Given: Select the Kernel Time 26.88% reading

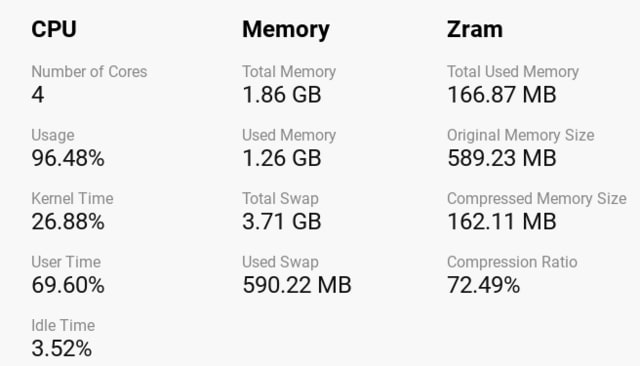Looking at the screenshot, I should (68, 222).
